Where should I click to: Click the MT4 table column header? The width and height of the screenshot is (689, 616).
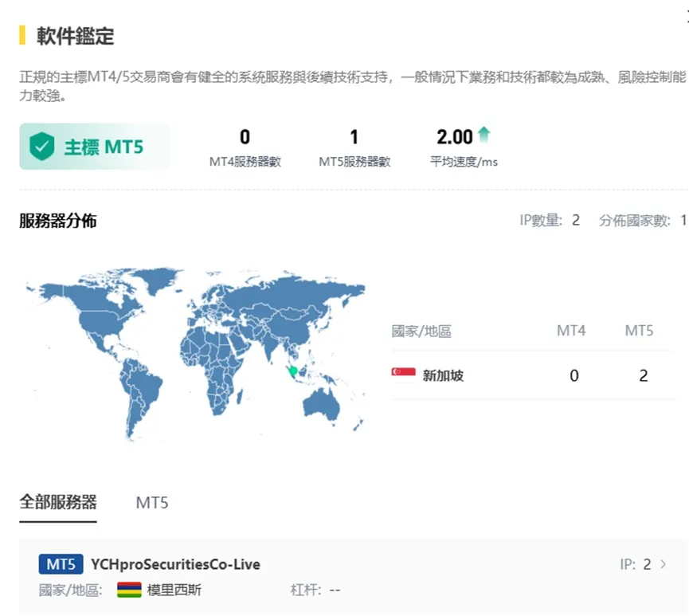click(571, 330)
